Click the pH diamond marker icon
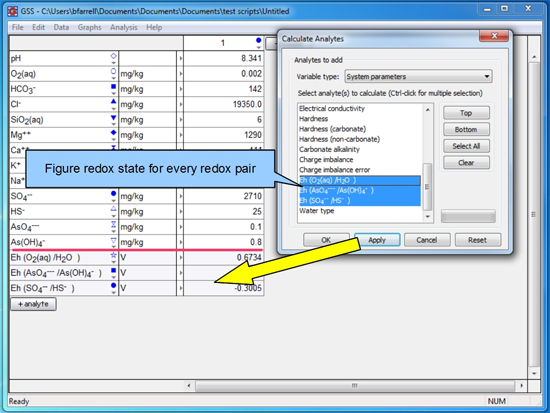 (x=113, y=56)
